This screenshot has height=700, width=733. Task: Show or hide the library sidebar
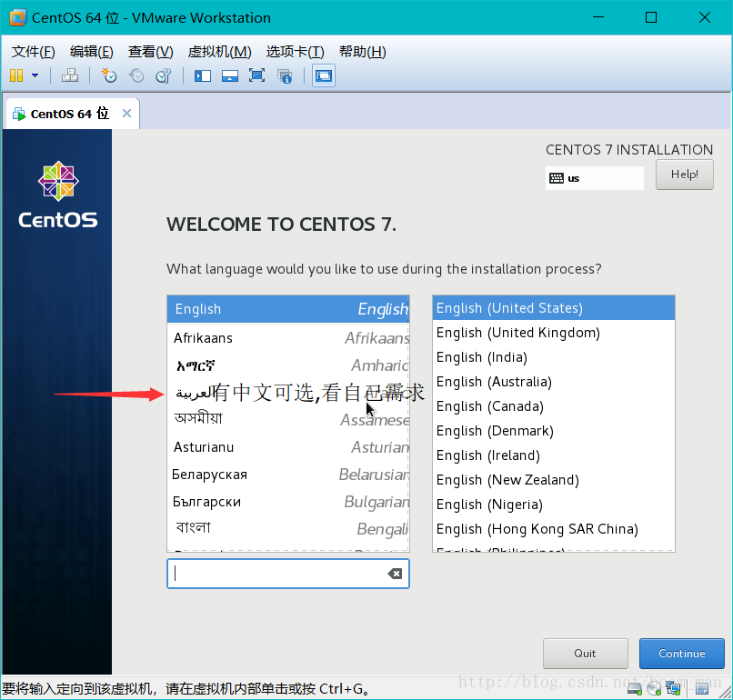click(x=203, y=75)
